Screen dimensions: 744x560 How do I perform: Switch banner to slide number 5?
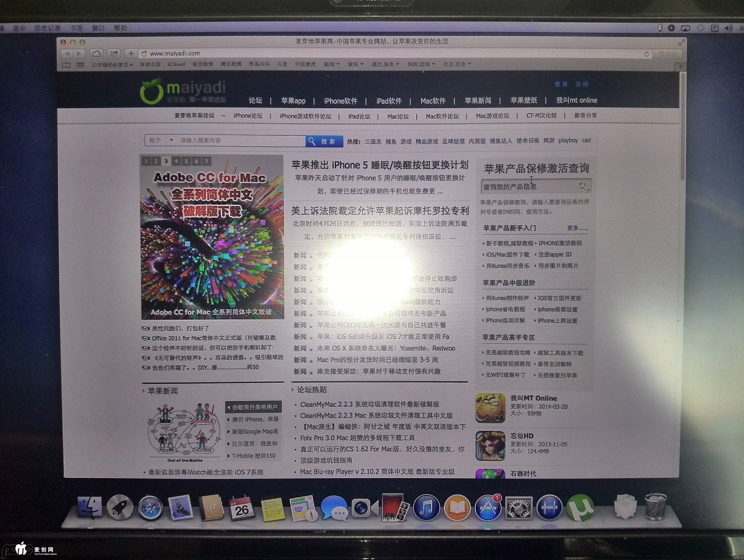tap(186, 161)
